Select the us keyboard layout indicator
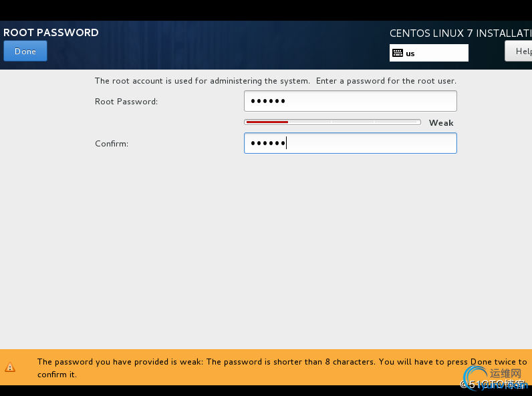 pyautogui.click(x=429, y=53)
